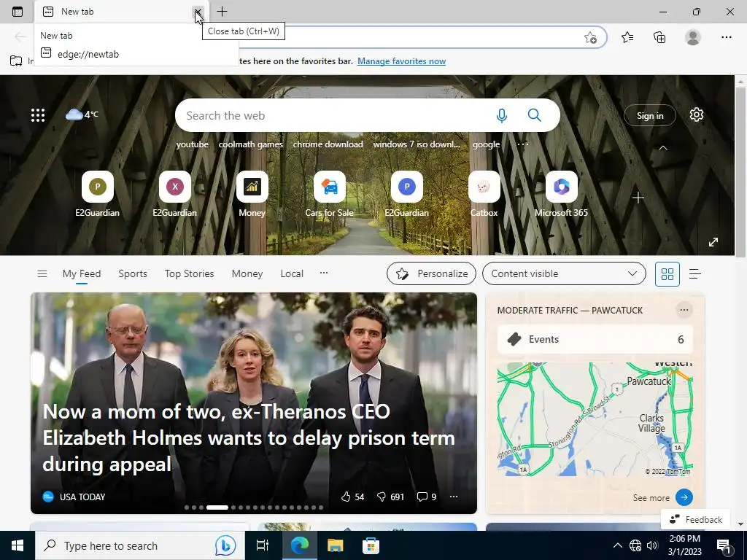Switch feed to list view
Screen dimensions: 747x560
(x=695, y=274)
